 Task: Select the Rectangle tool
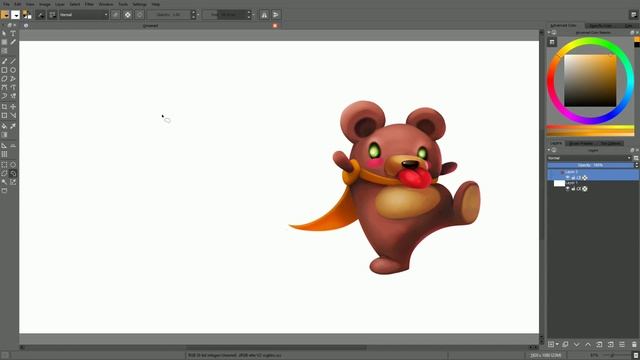4,70
